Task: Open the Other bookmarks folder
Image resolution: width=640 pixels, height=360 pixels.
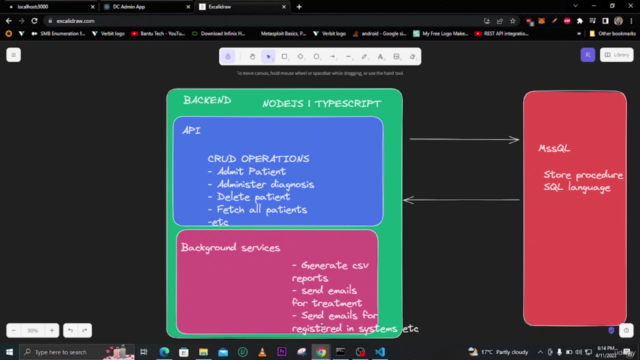Action: coord(612,33)
